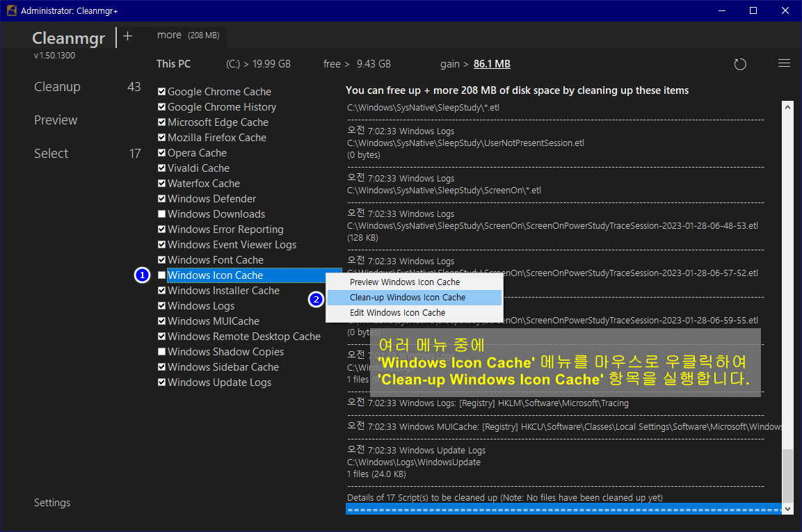Click the This PC label
The width and height of the screenshot is (802, 532).
coord(173,64)
